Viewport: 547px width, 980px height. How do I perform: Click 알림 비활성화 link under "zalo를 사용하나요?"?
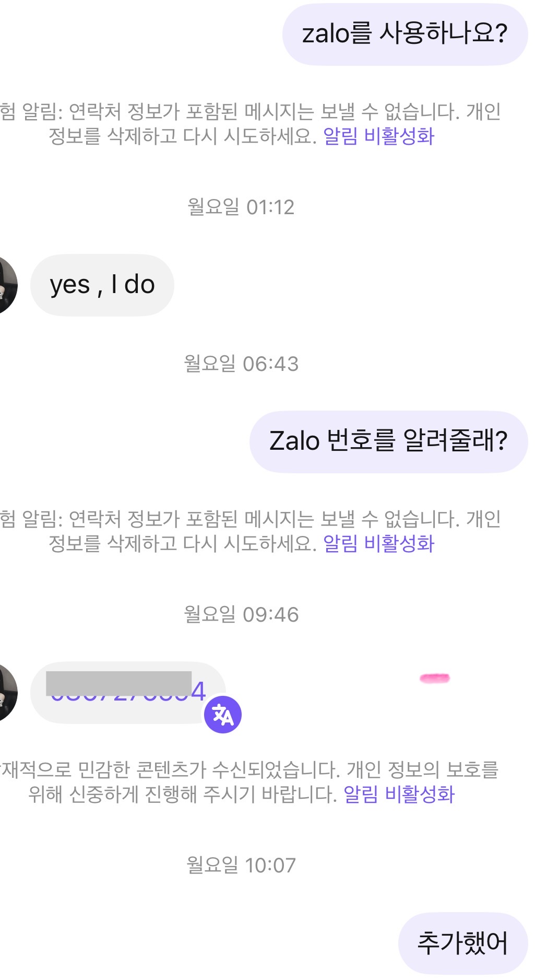tap(378, 136)
